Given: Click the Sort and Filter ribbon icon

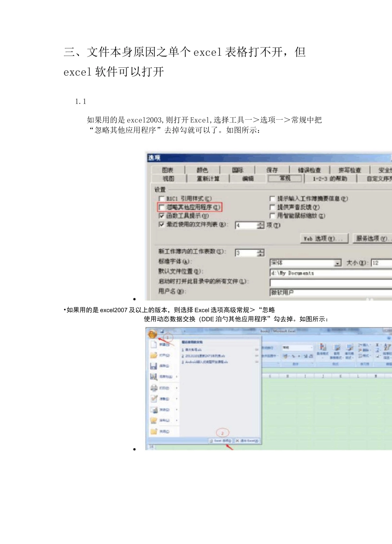Looking at the screenshot, I should click(387, 347).
